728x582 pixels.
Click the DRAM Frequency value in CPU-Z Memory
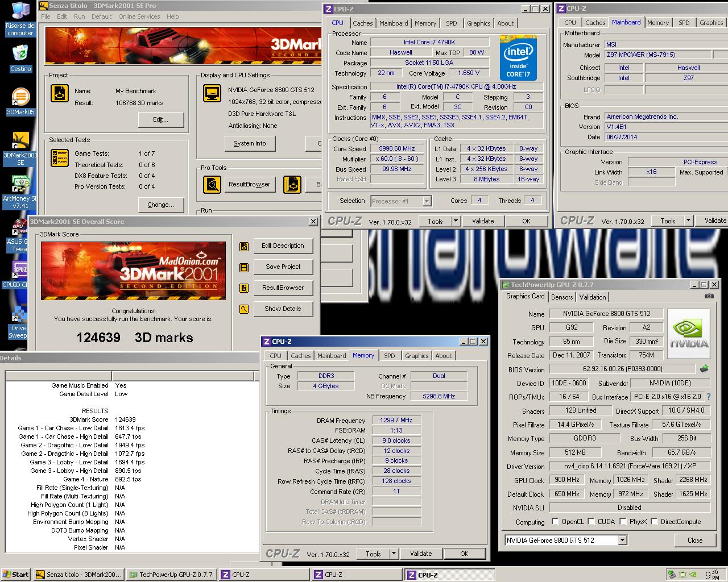(x=396, y=421)
